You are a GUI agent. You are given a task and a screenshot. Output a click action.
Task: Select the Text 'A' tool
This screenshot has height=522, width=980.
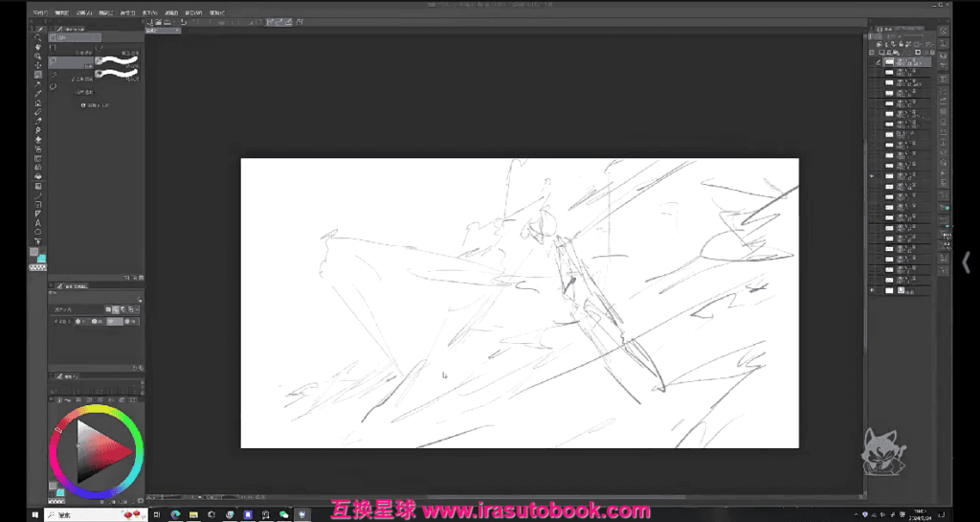(38, 223)
